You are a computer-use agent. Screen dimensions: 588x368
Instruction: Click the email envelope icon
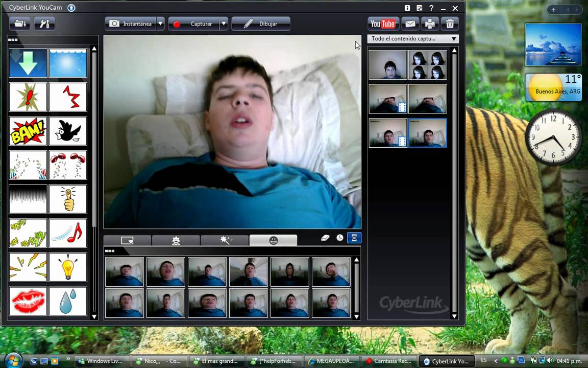(410, 24)
